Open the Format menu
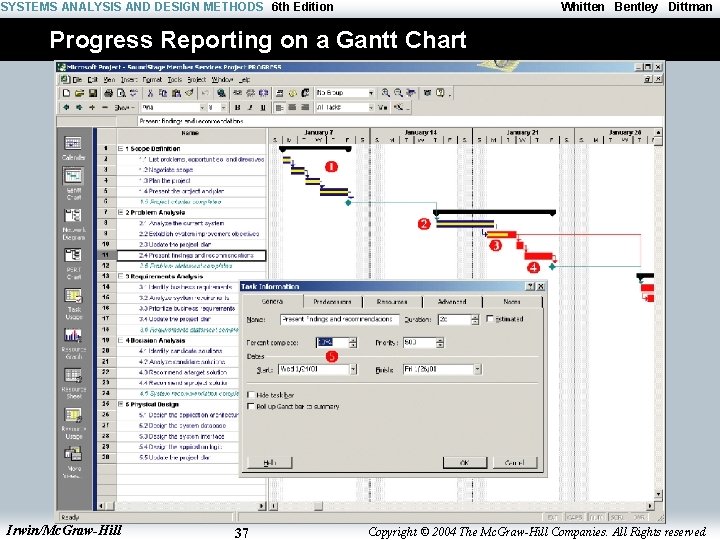The height and width of the screenshot is (540, 720). (x=152, y=80)
